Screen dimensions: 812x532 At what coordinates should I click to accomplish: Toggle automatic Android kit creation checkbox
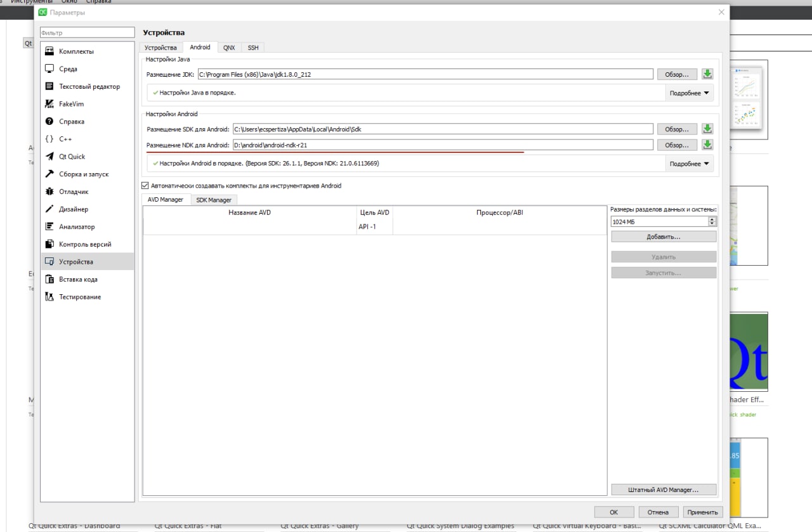coord(145,186)
